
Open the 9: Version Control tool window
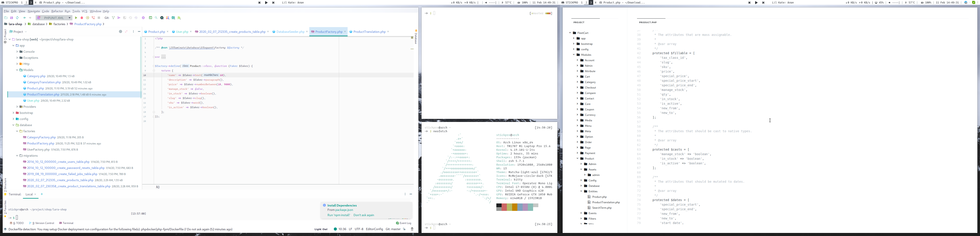pyautogui.click(x=42, y=223)
